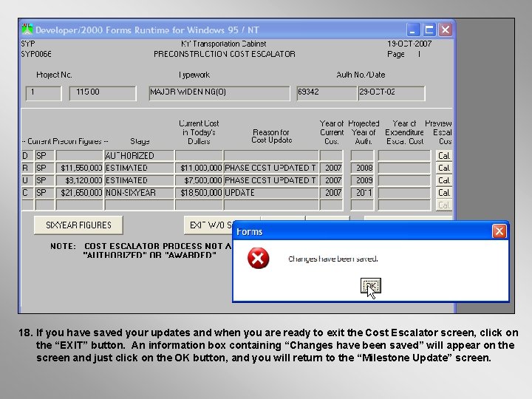Click the Auth No. field 69342
This screenshot has width=532, height=399.
(327, 93)
